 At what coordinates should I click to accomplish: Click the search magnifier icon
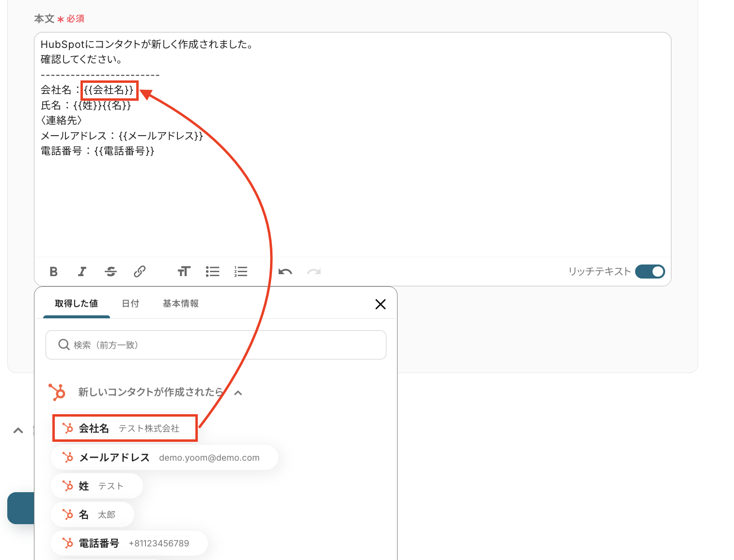[64, 344]
